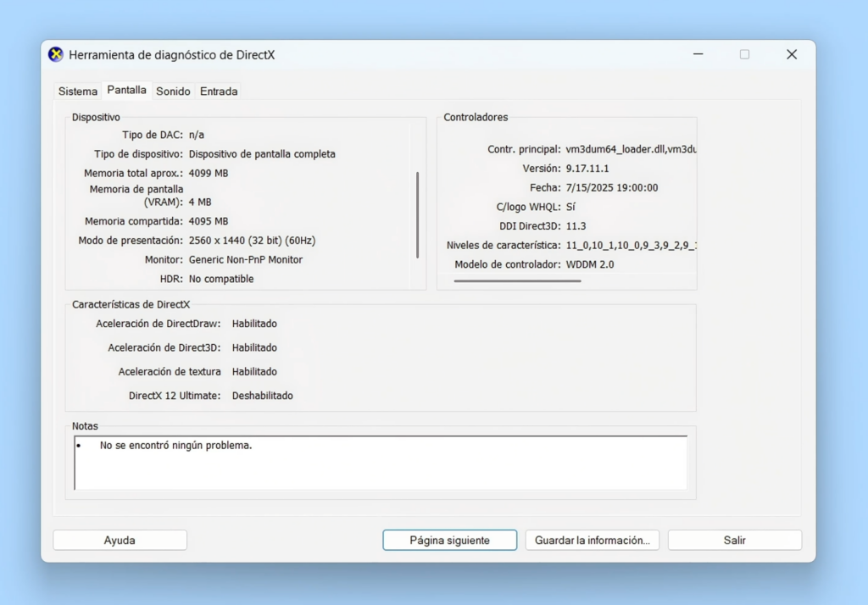The image size is (868, 605).
Task: Minimize the DirectX diagnostic window
Action: [698, 53]
